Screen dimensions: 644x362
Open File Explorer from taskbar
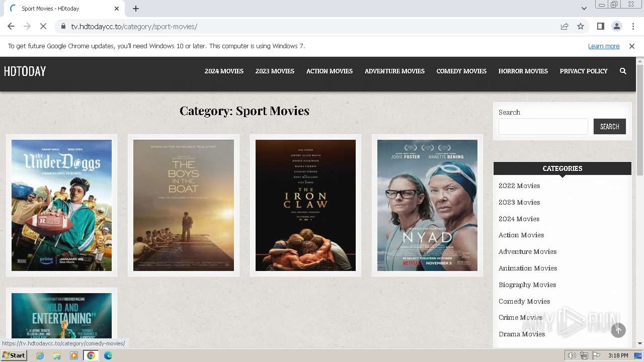[57, 355]
